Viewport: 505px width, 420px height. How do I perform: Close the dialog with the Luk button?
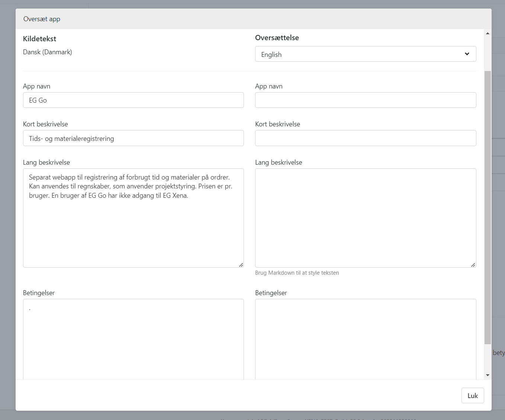472,395
